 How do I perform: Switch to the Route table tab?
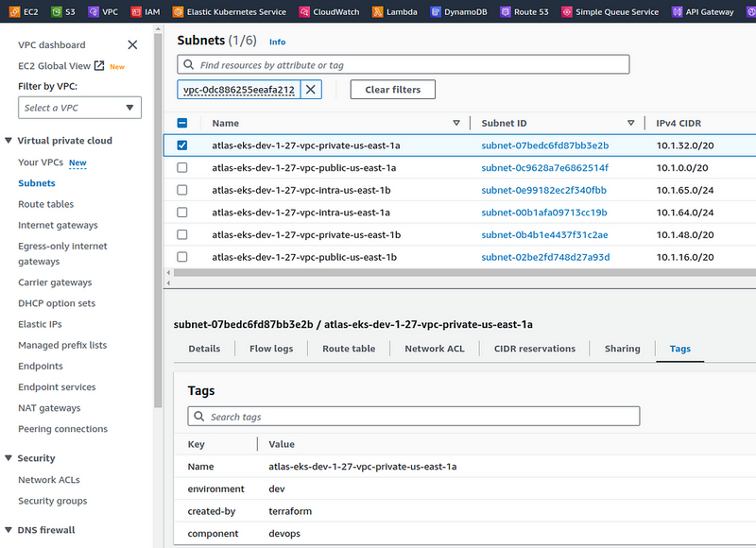[349, 349]
